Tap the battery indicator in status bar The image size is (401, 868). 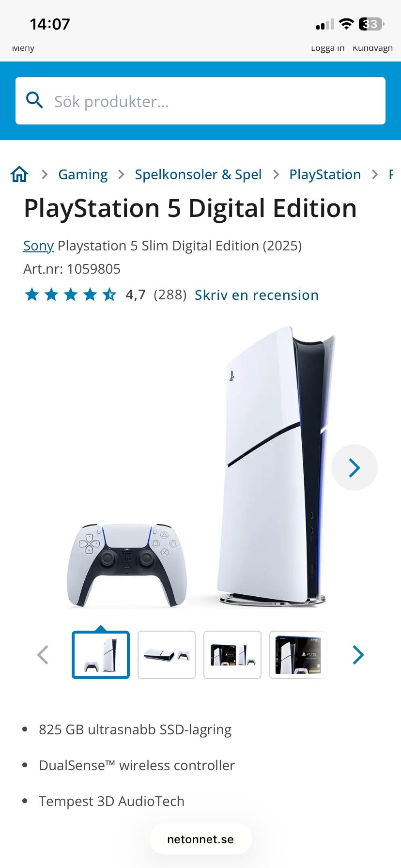[x=371, y=24]
